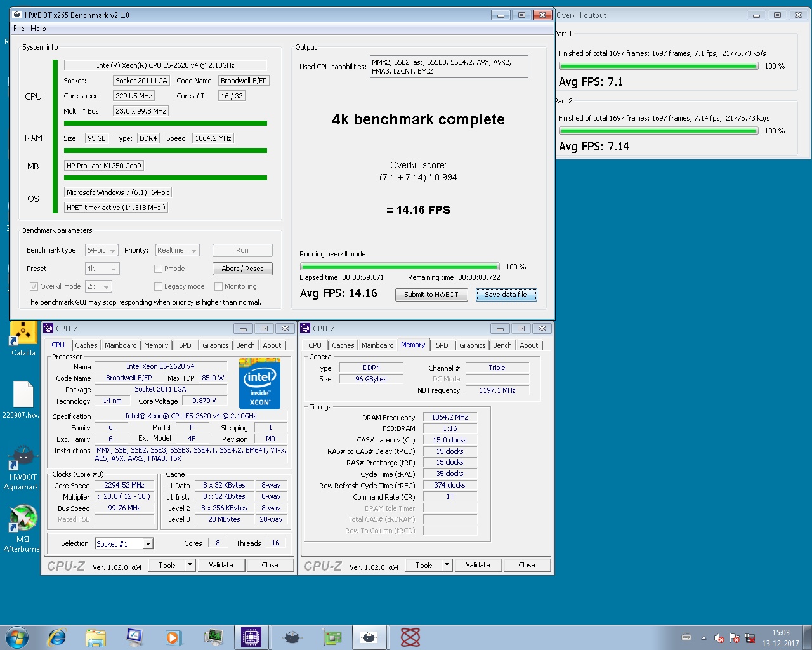Click Submit to HWBOT button
The width and height of the screenshot is (812, 650).
click(x=431, y=295)
